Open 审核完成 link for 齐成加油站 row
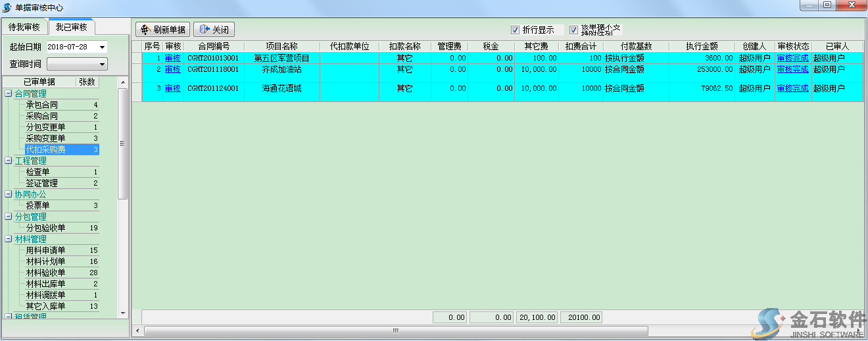The height and width of the screenshot is (341, 868). coord(792,69)
